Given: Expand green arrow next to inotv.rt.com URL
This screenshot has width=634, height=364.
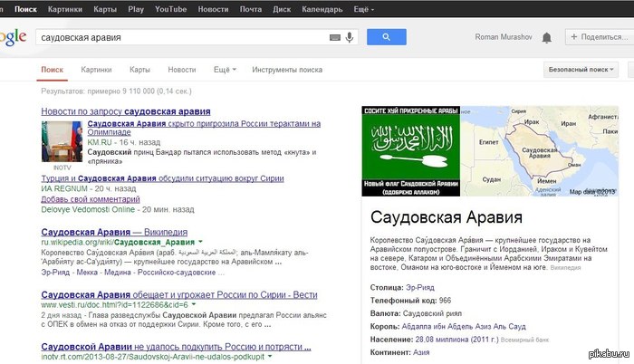Looking at the screenshot, I should click(x=270, y=357).
